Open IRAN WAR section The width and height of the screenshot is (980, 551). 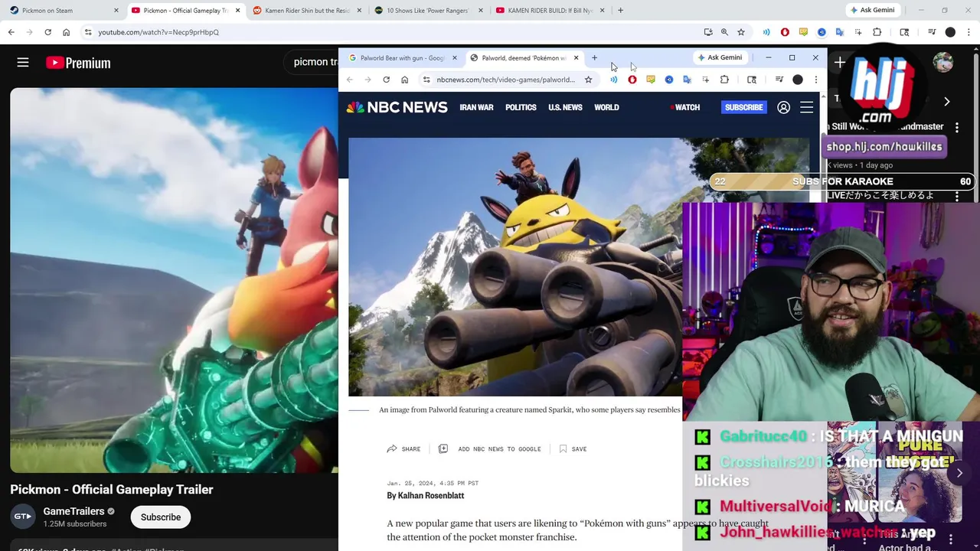[476, 108]
